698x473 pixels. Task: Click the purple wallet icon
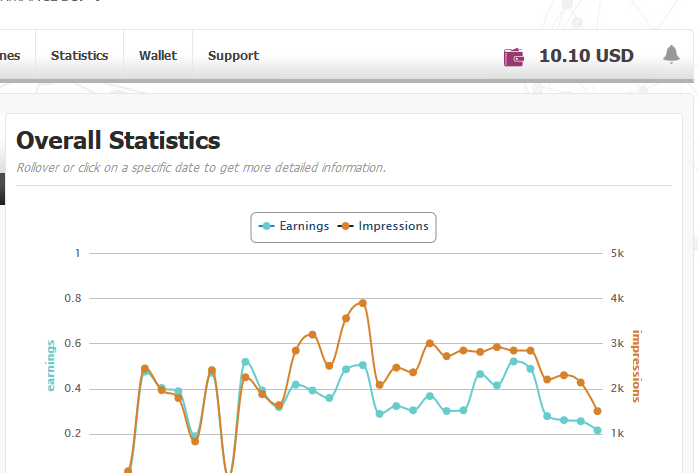click(x=513, y=57)
